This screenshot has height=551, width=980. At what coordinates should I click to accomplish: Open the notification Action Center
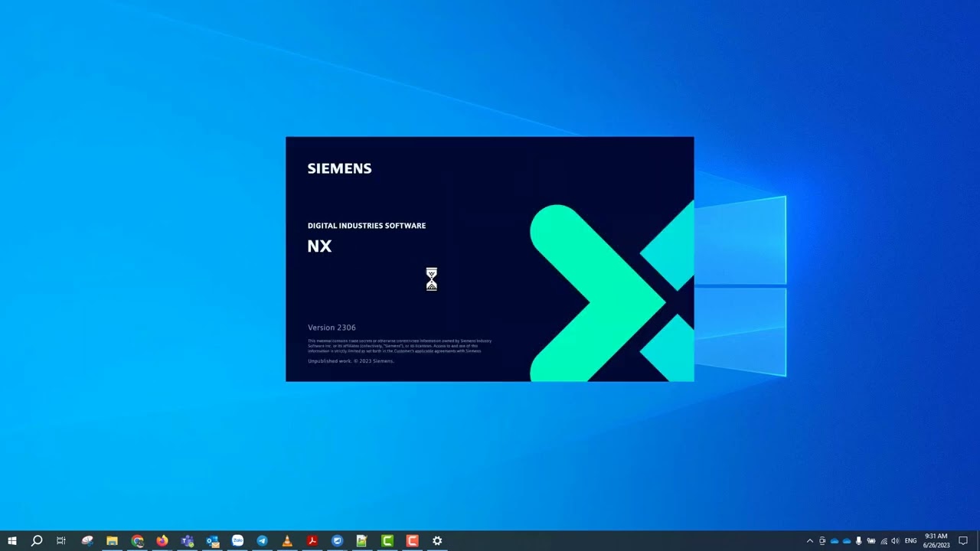click(964, 541)
